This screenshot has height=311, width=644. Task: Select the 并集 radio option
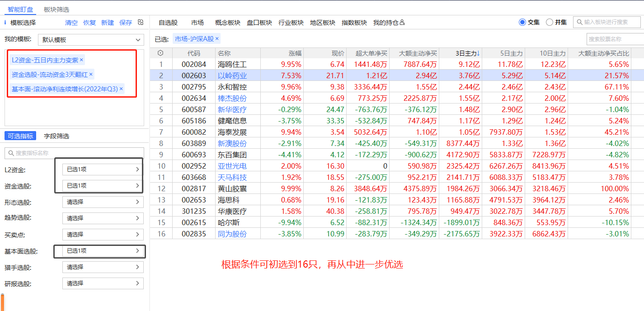550,22
